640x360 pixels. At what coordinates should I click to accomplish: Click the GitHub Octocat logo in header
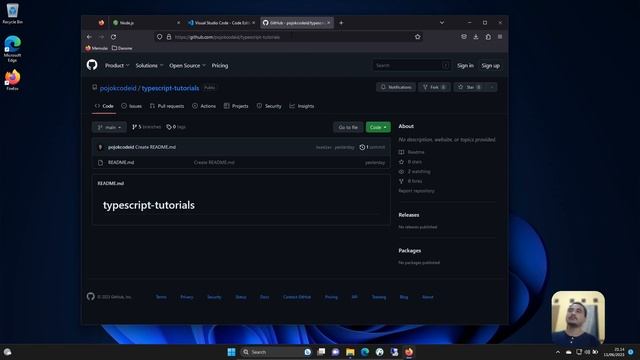[x=92, y=65]
